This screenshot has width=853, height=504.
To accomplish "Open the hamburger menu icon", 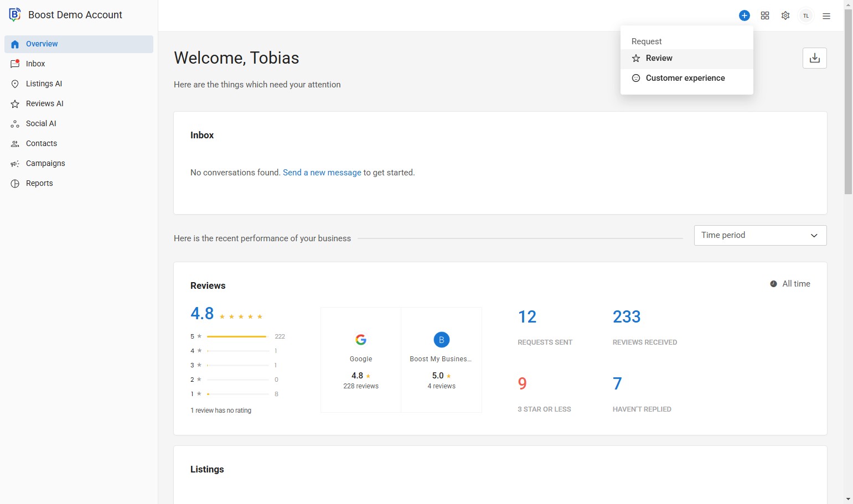I will point(826,16).
